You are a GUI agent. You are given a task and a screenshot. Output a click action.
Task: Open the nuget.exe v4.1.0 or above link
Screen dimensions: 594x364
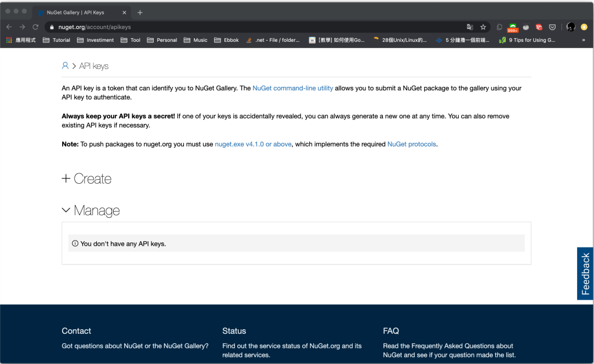click(253, 144)
